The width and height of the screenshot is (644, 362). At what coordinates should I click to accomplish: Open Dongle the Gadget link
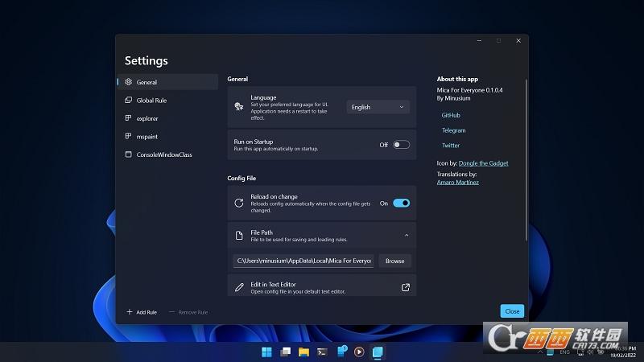(484, 163)
